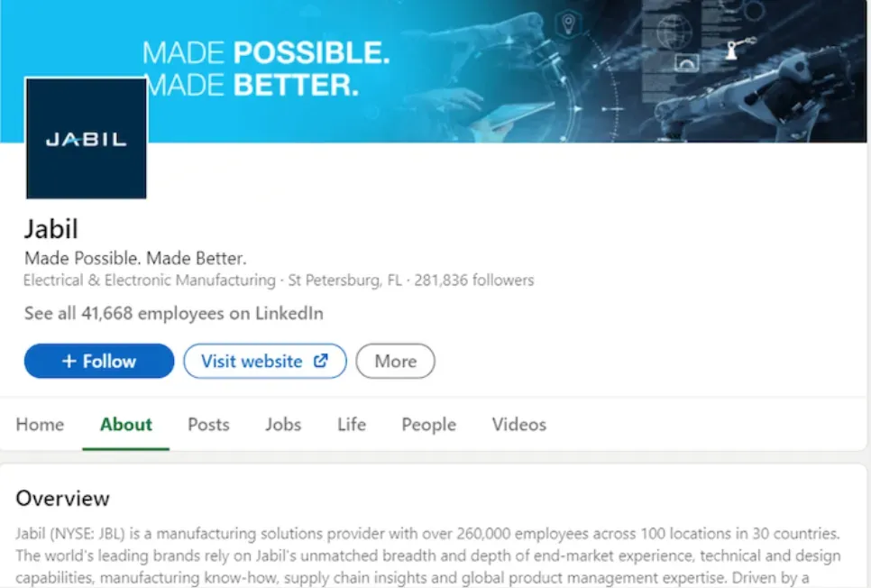Image resolution: width=871 pixels, height=588 pixels.
Task: See all 41,668 employees on LinkedIn
Action: pos(174,314)
